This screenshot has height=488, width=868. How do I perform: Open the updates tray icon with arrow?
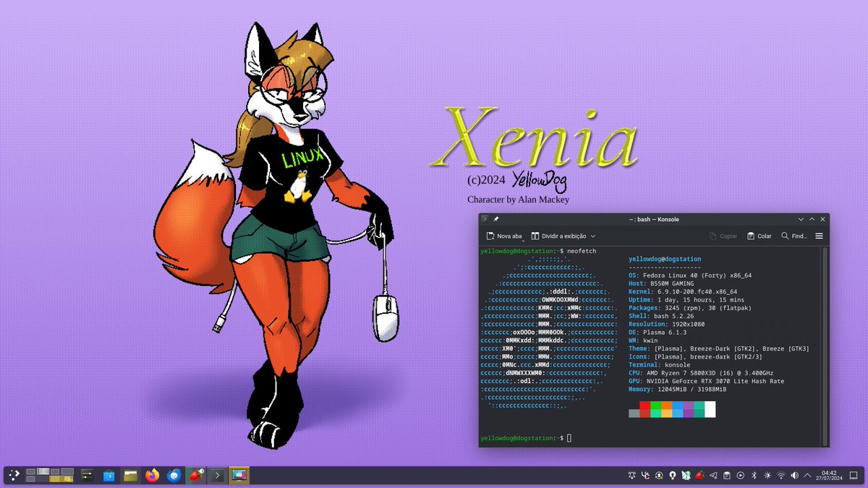(659, 475)
